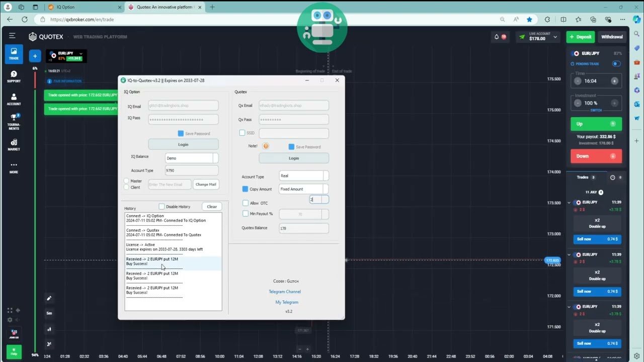This screenshot has width=644, height=362.
Task: Open the IQ Balance Demo dropdown
Action: 191,158
